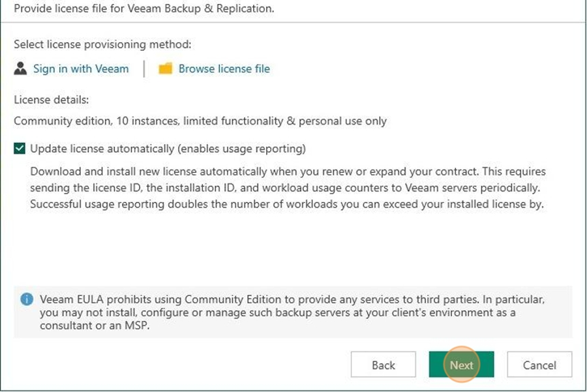Click the sending the license ID sentence
Screen dimensions: 587x392
[x=285, y=188]
